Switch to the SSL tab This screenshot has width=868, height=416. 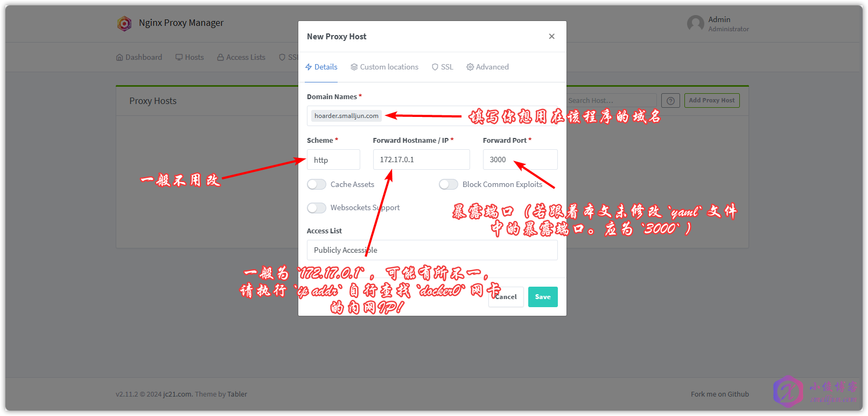tap(443, 67)
